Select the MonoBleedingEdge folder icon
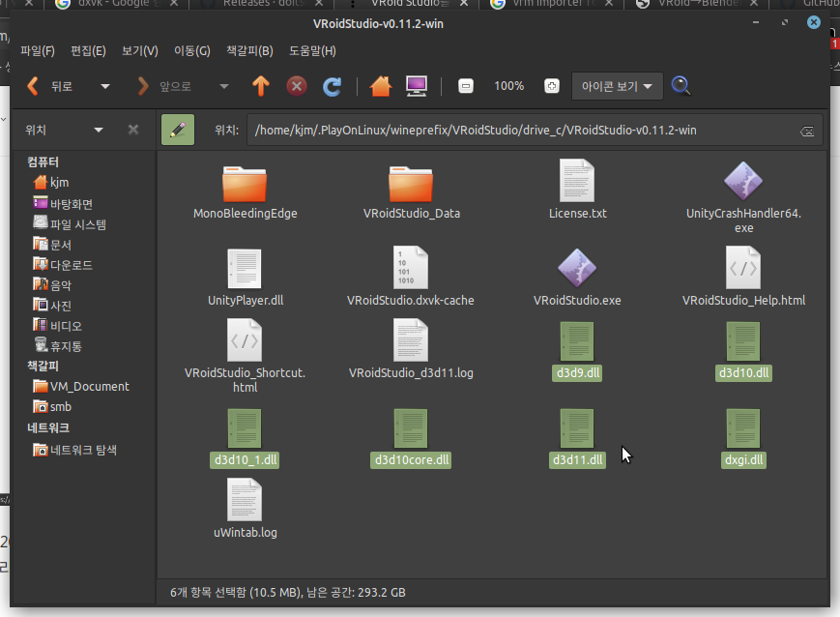 pos(245,185)
